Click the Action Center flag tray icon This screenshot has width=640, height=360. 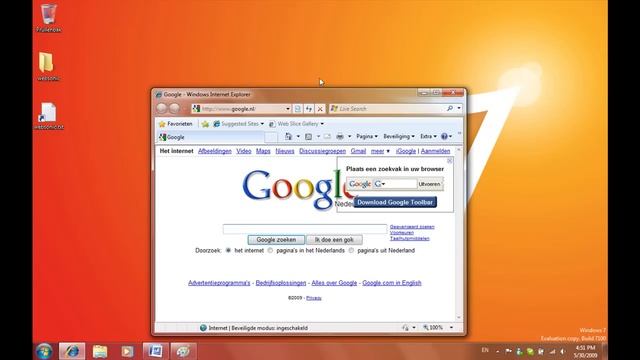tap(509, 351)
